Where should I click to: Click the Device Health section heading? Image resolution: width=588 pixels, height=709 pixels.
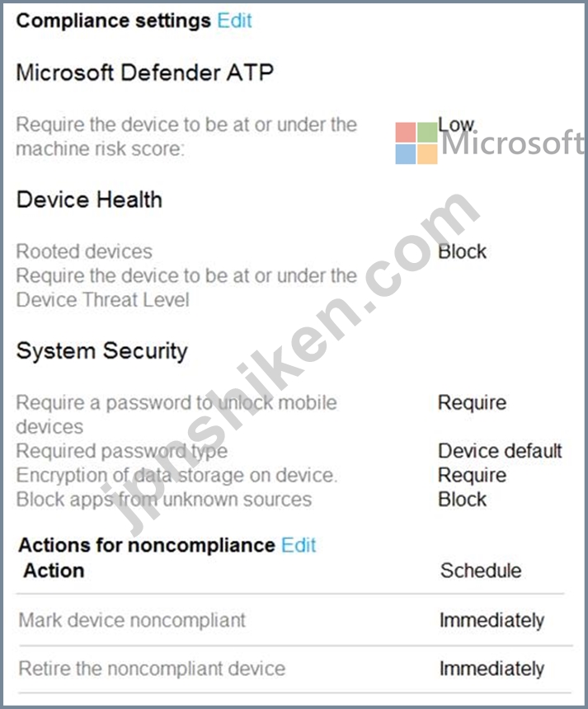[x=89, y=200]
